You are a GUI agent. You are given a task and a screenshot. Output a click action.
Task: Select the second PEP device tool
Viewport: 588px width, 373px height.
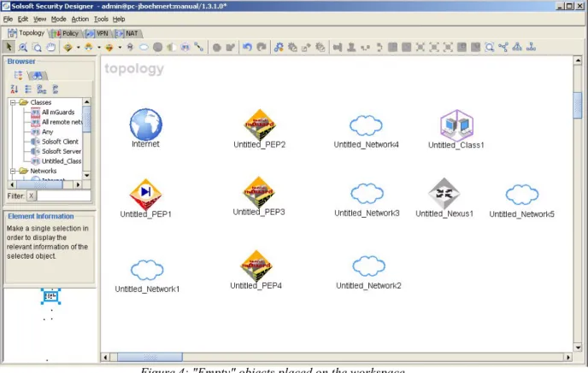[89, 47]
